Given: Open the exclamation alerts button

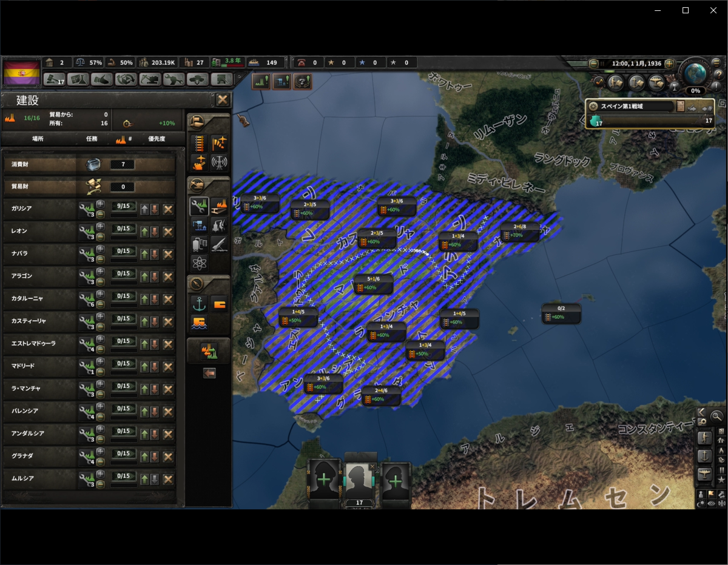Looking at the screenshot, I should (x=718, y=87).
